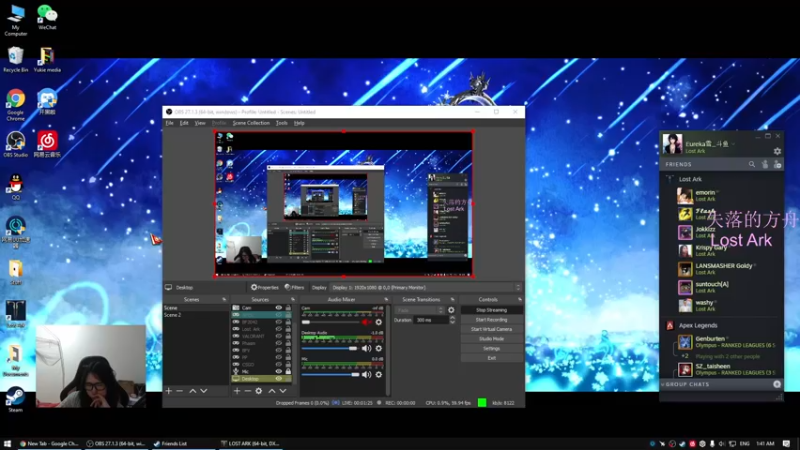This screenshot has width=800, height=450.
Task: Toggle lock on Mic source
Action: click(288, 371)
